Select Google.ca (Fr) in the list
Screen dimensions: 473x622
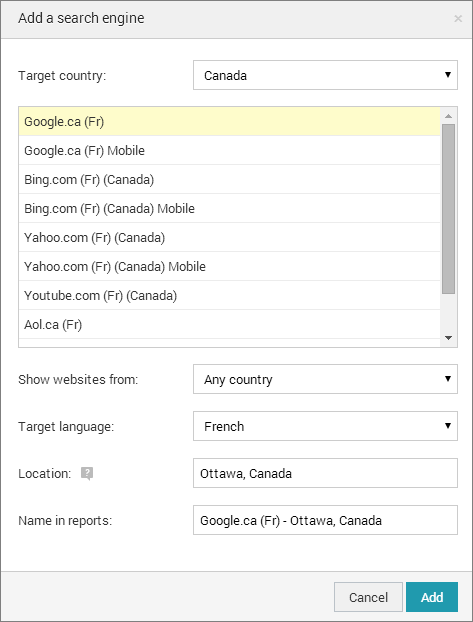229,121
